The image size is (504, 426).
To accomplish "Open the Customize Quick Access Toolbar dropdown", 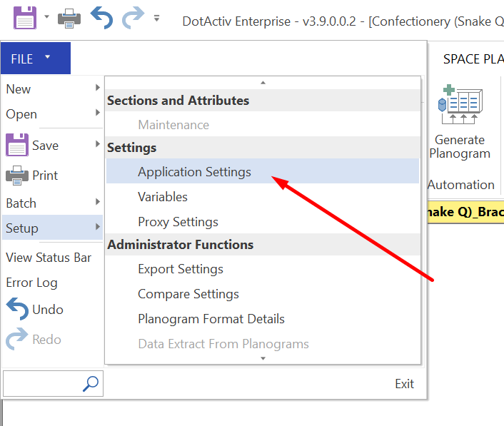I will (156, 18).
